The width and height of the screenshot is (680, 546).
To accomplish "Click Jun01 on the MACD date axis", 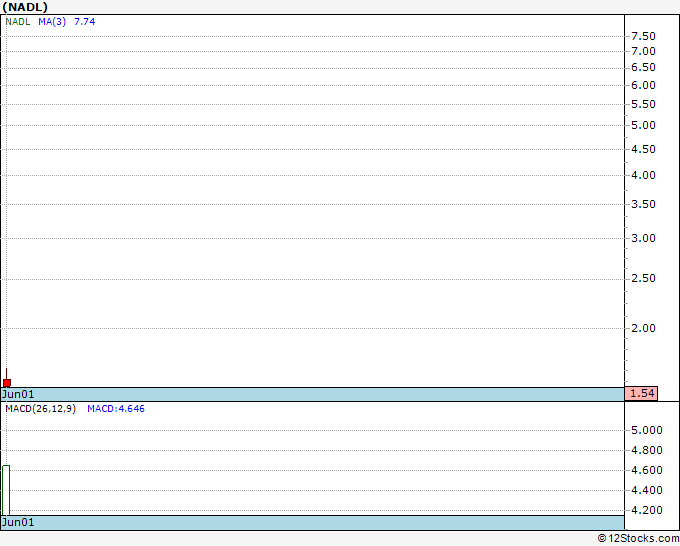I will (x=18, y=522).
